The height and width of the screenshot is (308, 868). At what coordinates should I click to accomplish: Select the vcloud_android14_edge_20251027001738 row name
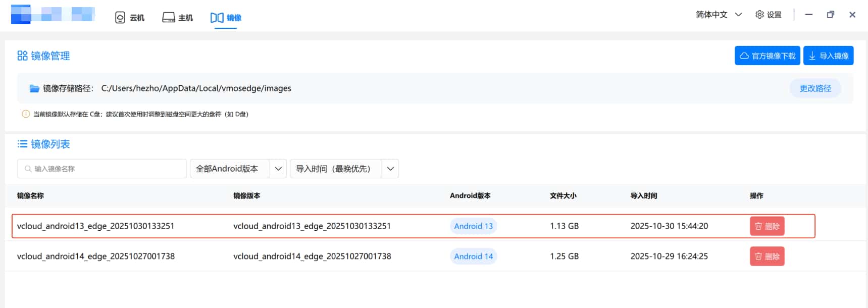[x=96, y=256]
